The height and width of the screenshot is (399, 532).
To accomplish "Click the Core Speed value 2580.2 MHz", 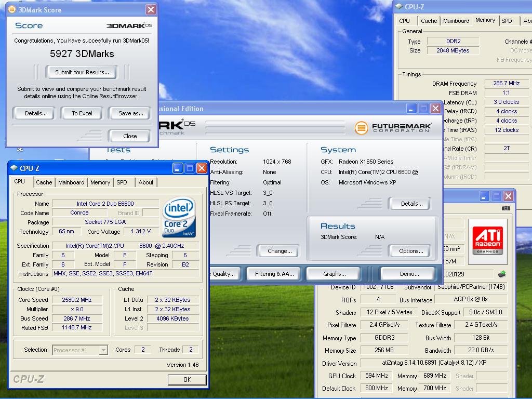I will (x=77, y=300).
